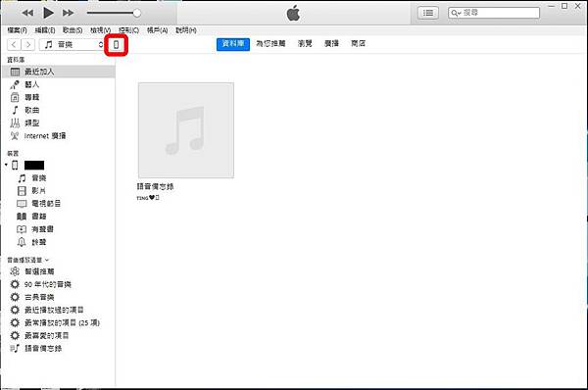This screenshot has height=390, width=588.
Task: Open device 鈴聲 bell icon
Action: coord(22,242)
